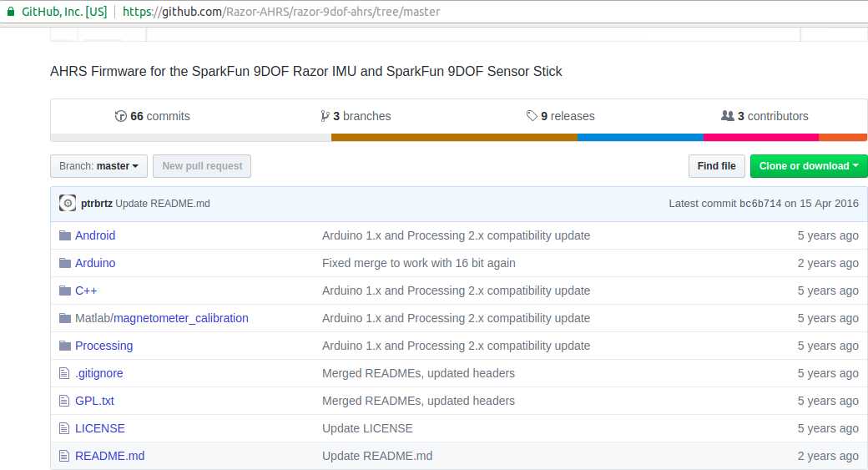Click the Matlab folder icon

[65, 318]
